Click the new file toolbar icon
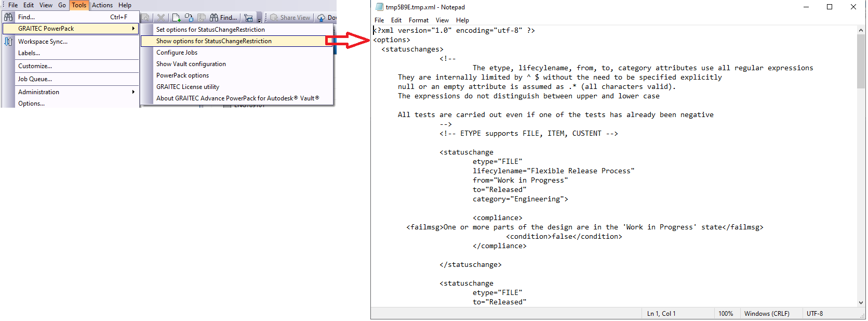 coord(177,18)
